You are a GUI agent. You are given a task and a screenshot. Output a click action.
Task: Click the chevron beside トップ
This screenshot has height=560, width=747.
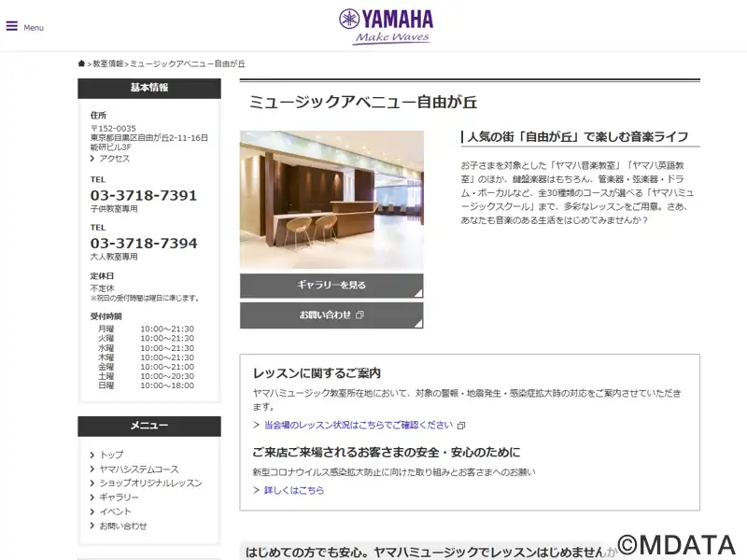[92, 455]
